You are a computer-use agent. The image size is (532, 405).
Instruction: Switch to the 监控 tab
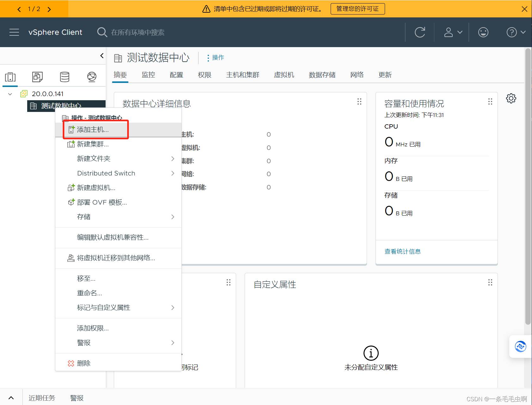(148, 75)
